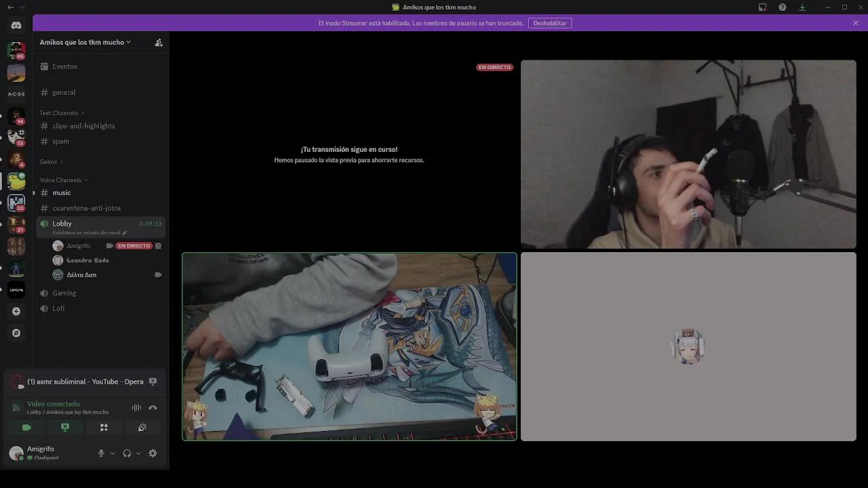Click the Establece un estado de canal text

click(x=86, y=232)
